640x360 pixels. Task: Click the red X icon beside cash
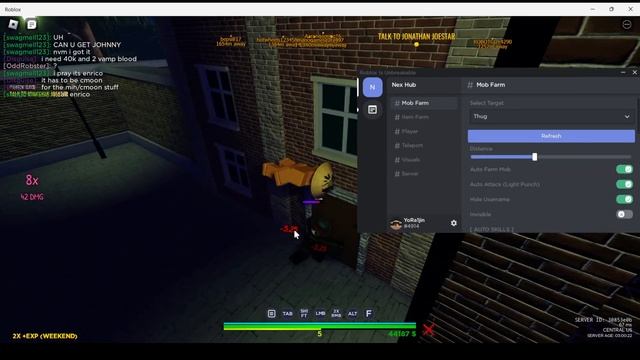tap(428, 330)
